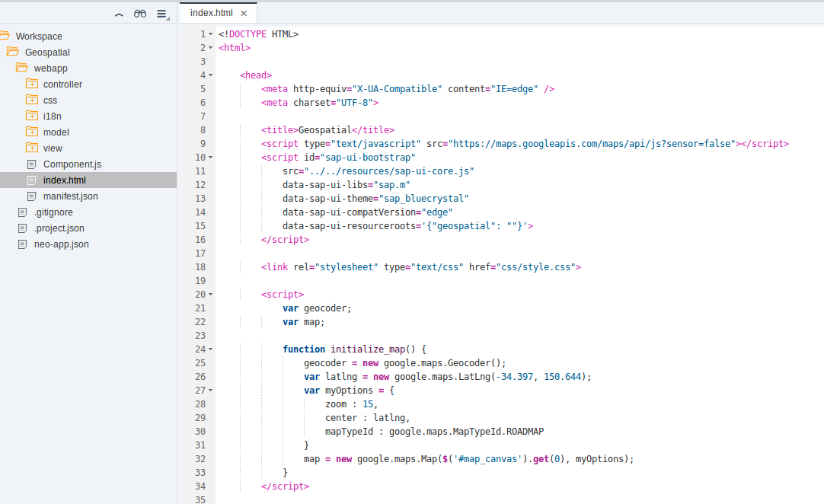The image size is (824, 504).
Task: Click the "var geocoder;" line
Action: (317, 308)
